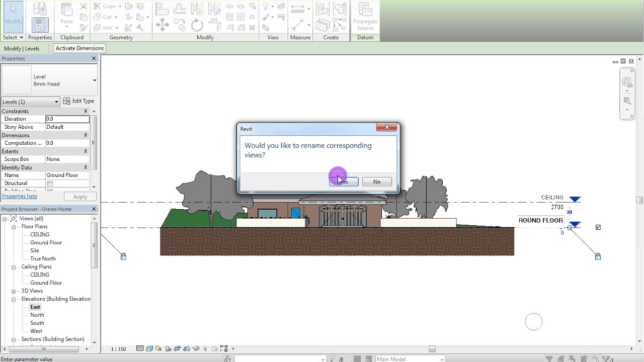Select the Mirror Pick Axis tool

coord(198,9)
